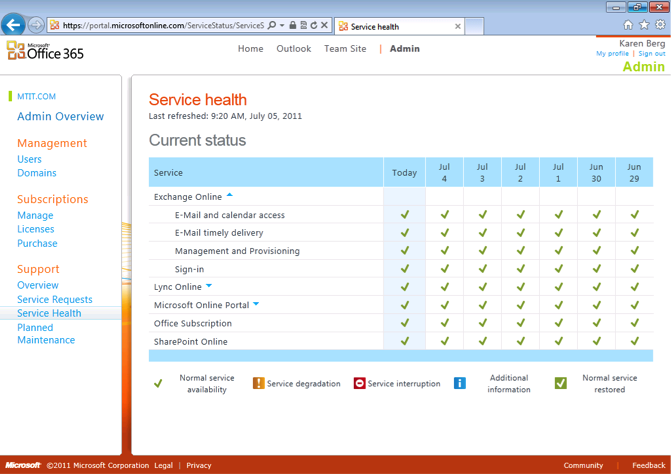Open the Service Requests link

coord(55,299)
